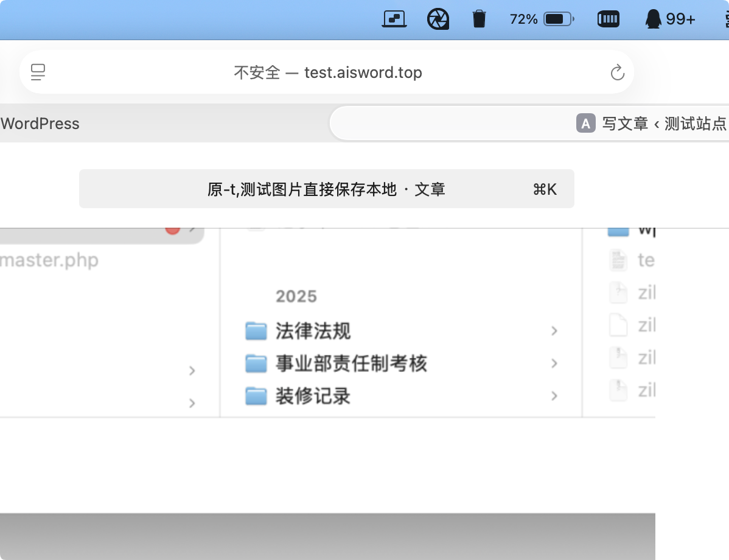Click the page menu icon in address bar
Screen dimensions: 729x560
point(38,72)
